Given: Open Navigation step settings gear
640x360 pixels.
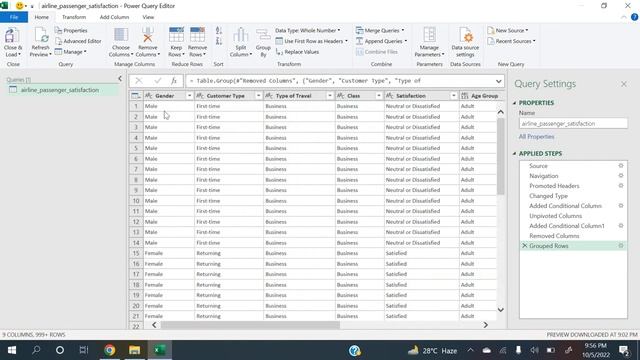Looking at the screenshot, I should [x=621, y=176].
